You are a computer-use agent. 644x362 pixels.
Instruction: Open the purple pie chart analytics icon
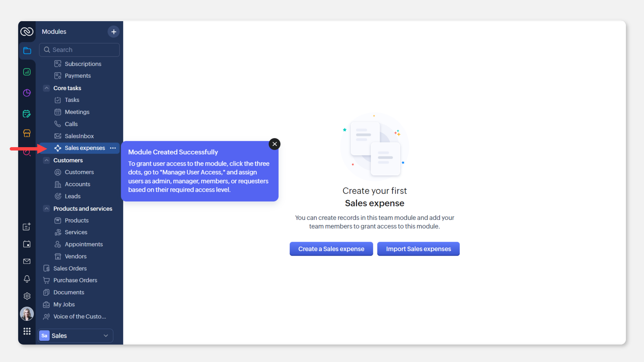[x=27, y=93]
